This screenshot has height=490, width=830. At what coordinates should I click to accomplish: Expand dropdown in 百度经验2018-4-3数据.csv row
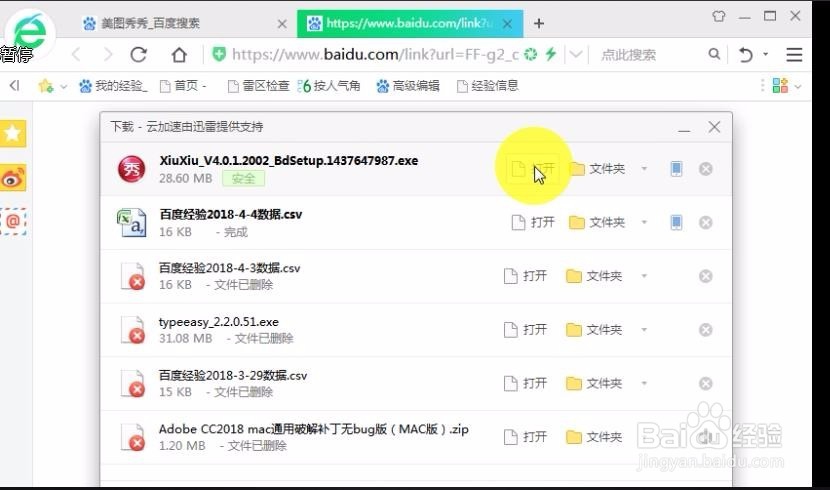click(644, 276)
